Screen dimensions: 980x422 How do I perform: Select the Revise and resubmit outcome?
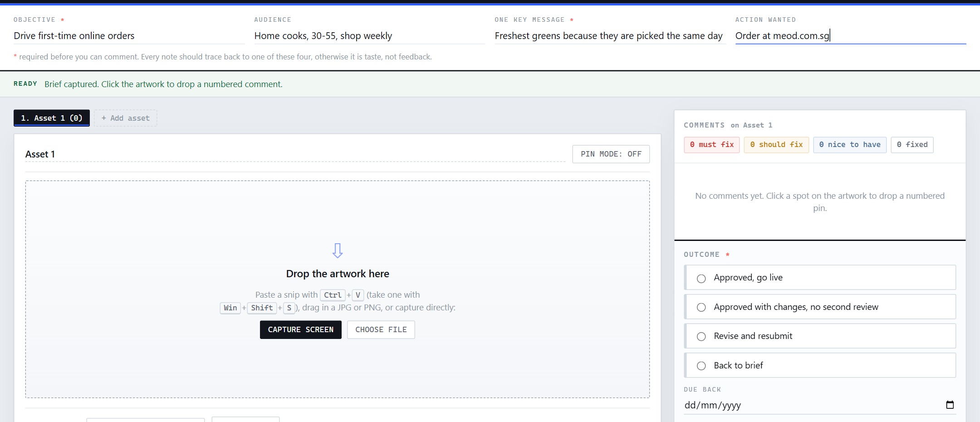pos(820,336)
